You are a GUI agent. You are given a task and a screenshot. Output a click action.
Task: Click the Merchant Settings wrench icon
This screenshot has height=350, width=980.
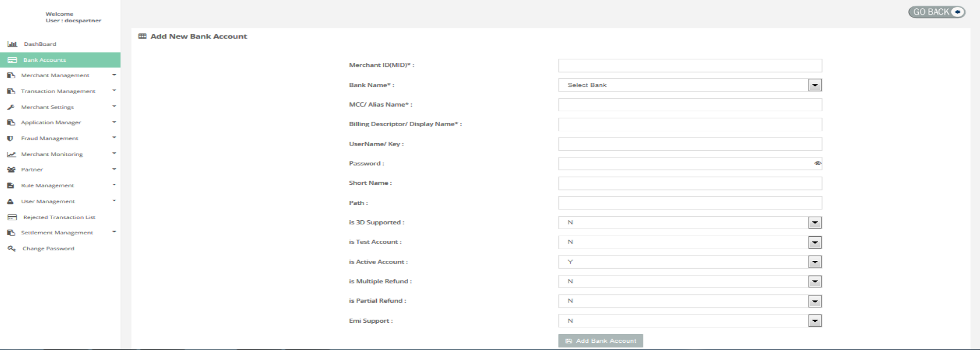coord(11,107)
